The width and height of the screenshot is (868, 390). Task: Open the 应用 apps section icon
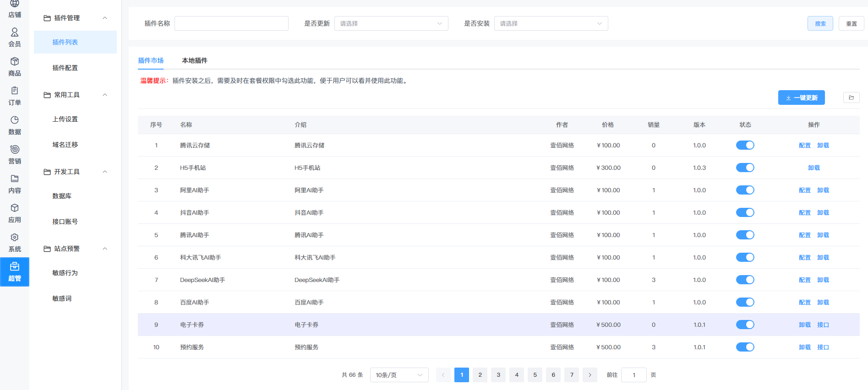15,208
